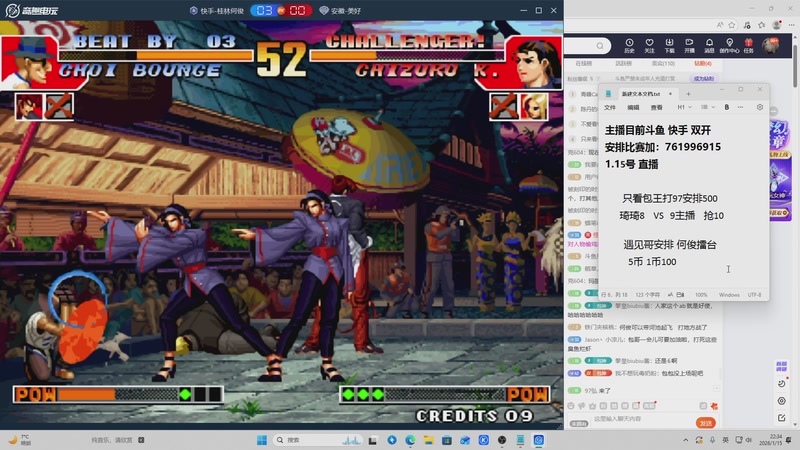
Task: Click the scroll-to-bottom arrow in chat
Action: [x=716, y=389]
